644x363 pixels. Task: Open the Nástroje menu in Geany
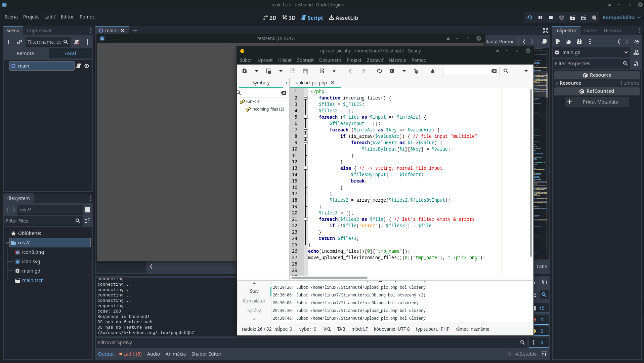397,60
